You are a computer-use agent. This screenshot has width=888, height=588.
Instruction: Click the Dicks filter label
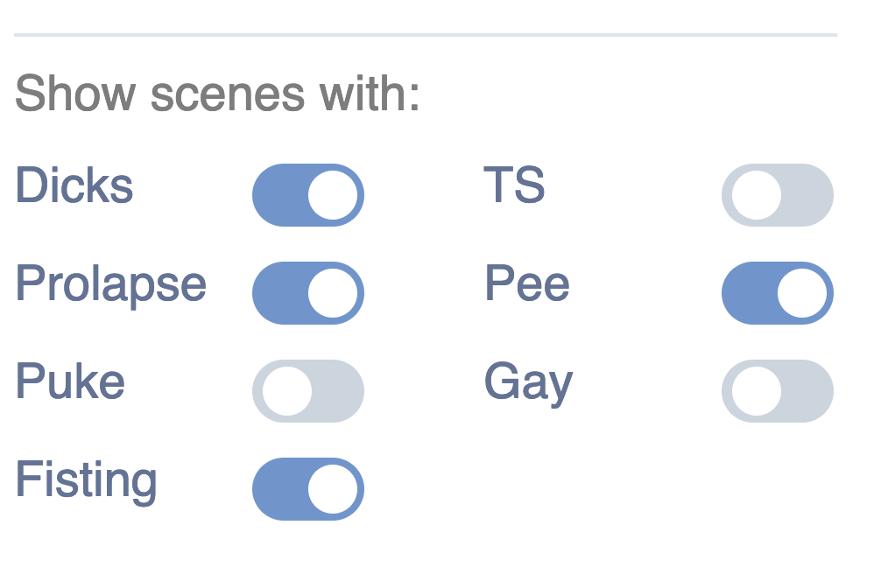[x=74, y=185]
